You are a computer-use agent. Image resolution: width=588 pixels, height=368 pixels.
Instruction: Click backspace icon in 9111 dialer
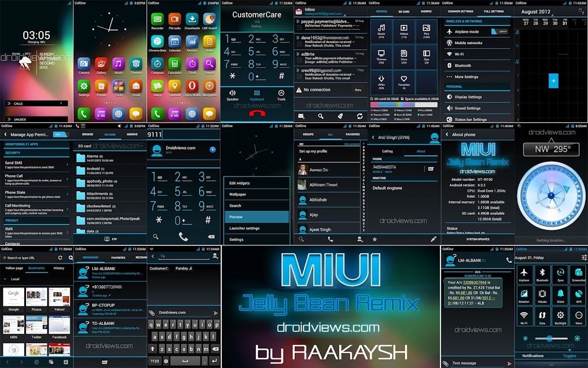(211, 237)
